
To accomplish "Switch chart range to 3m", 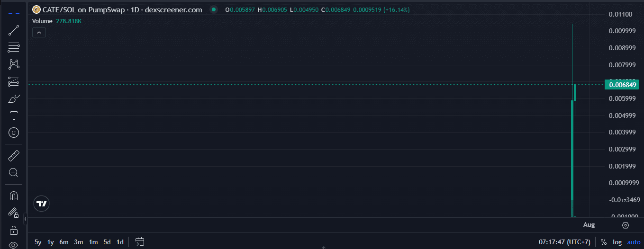I will (79, 242).
